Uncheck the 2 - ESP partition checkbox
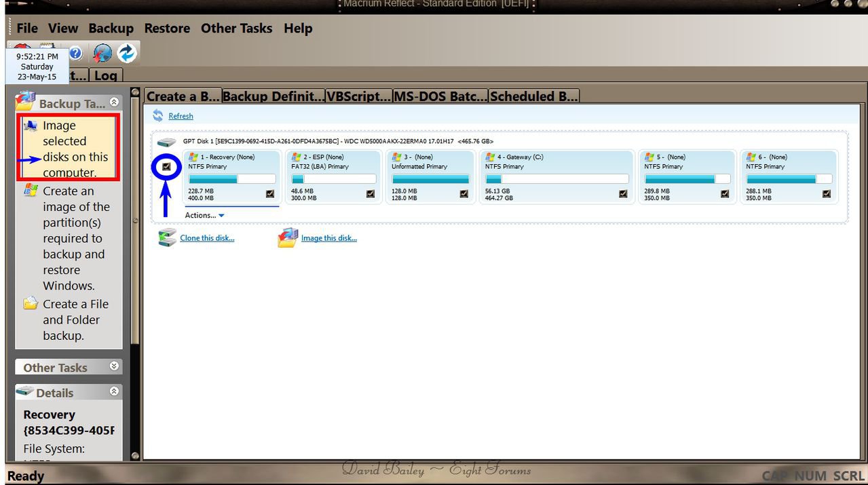868x485 pixels. pyautogui.click(x=371, y=193)
